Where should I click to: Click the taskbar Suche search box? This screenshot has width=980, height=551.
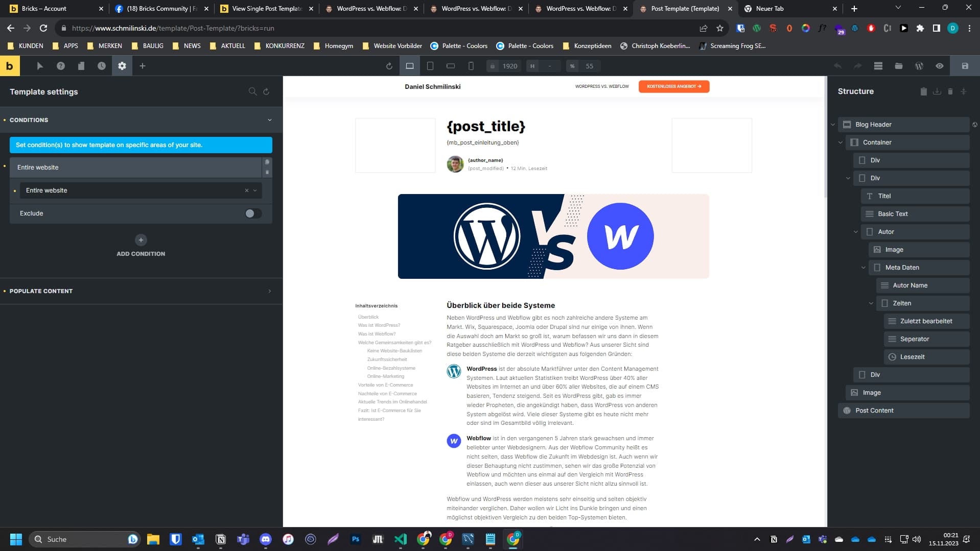pyautogui.click(x=85, y=539)
